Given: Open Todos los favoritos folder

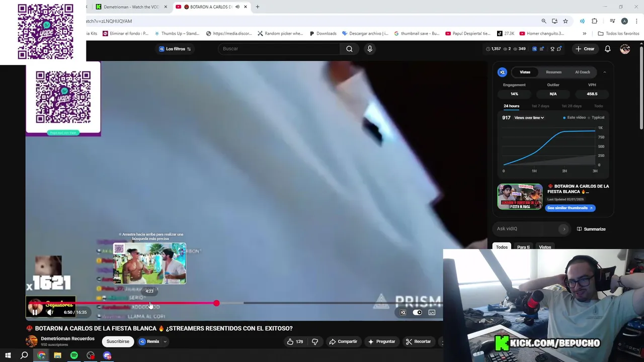Looking at the screenshot, I should [x=618, y=33].
